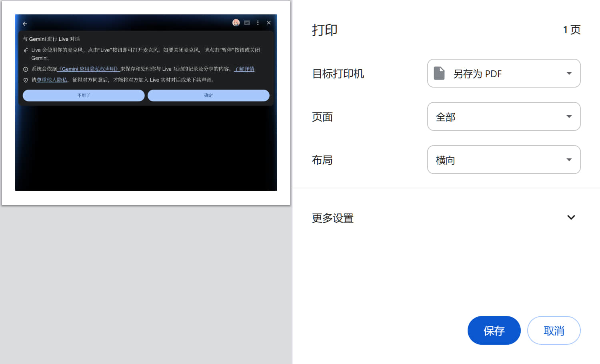The width and height of the screenshot is (600, 364).
Task: Click the microphone waveform icon beside Live text
Action: click(26, 50)
